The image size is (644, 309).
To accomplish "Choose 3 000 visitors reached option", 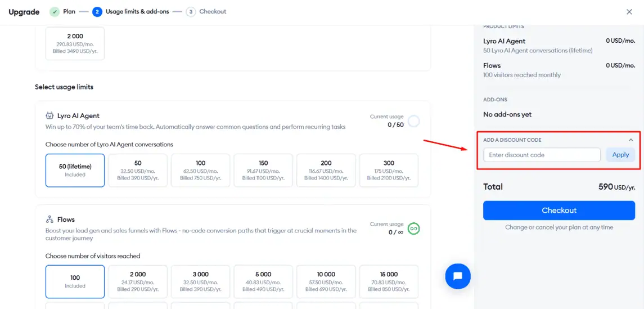I will click(x=200, y=281).
